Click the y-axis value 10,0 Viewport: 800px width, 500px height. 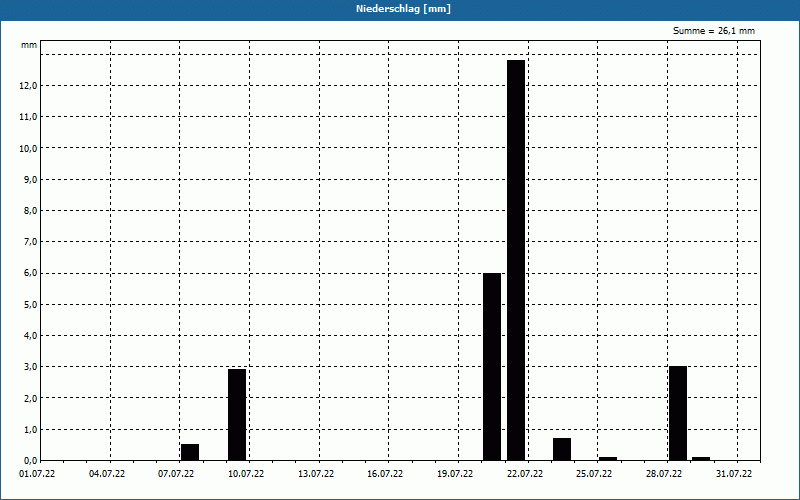[28, 148]
